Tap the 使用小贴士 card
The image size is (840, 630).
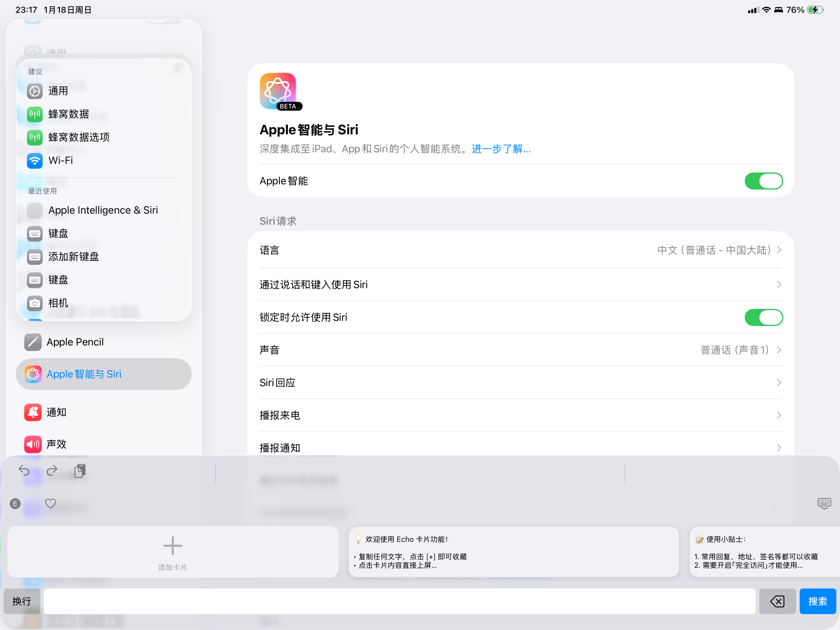[x=764, y=552]
